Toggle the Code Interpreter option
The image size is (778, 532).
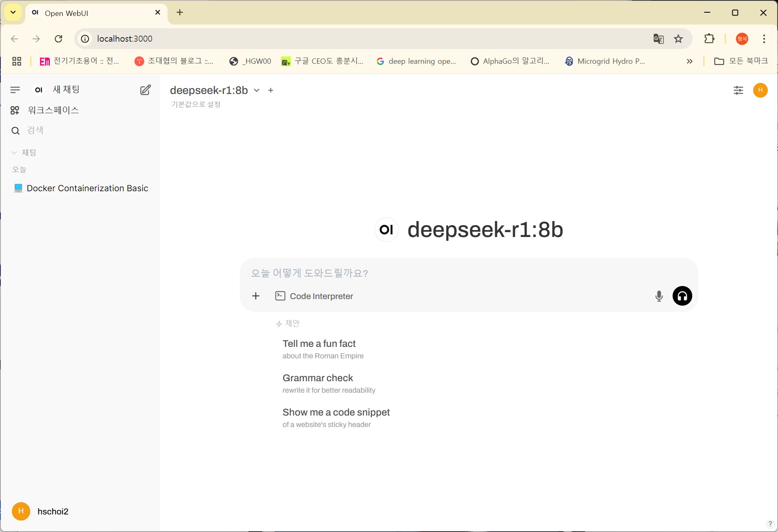pyautogui.click(x=314, y=296)
